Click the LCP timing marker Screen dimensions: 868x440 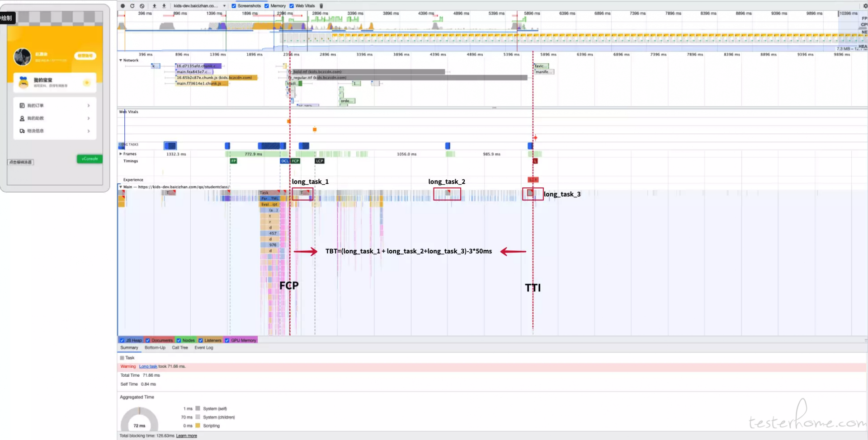point(320,161)
